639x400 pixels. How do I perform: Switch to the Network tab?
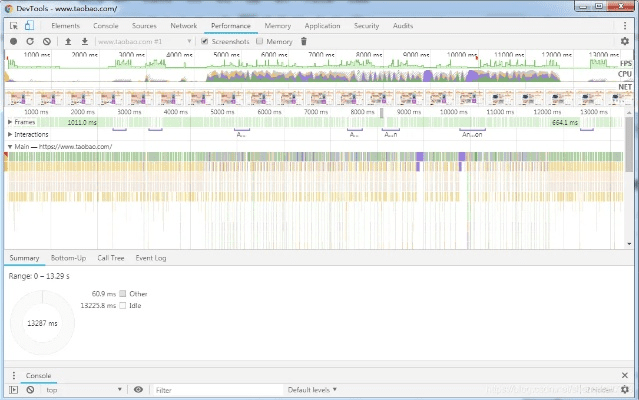[x=183, y=24]
